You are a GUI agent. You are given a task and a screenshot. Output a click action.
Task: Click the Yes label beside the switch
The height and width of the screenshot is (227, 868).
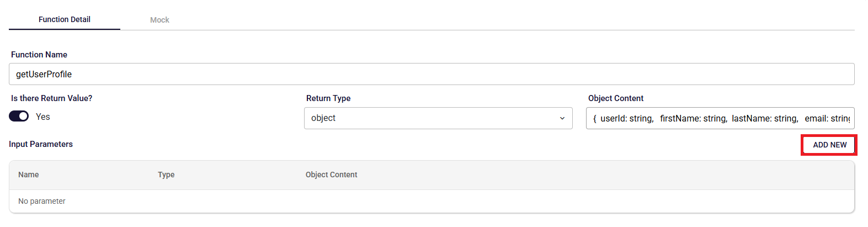pyautogui.click(x=43, y=117)
